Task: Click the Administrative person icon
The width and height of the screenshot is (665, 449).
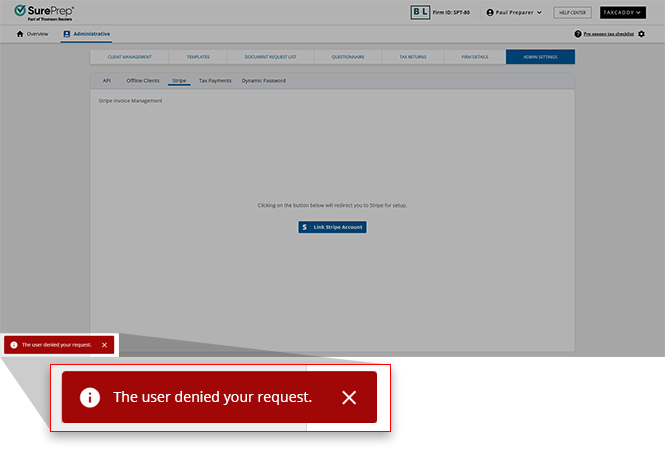Action: point(67,34)
